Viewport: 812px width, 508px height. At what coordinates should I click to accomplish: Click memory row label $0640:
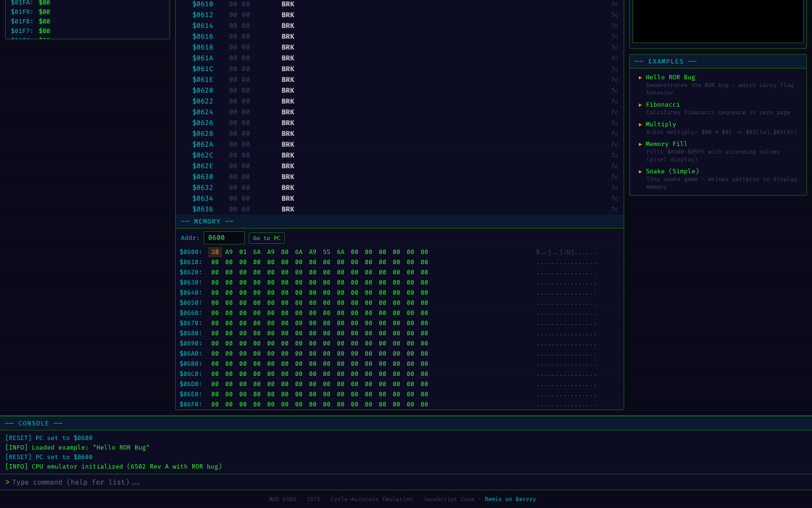point(191,293)
